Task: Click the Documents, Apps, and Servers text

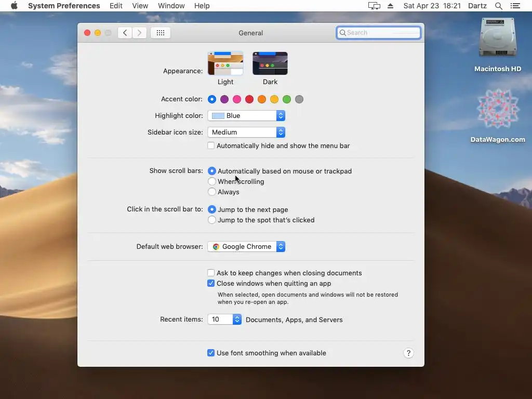Action: pyautogui.click(x=294, y=320)
